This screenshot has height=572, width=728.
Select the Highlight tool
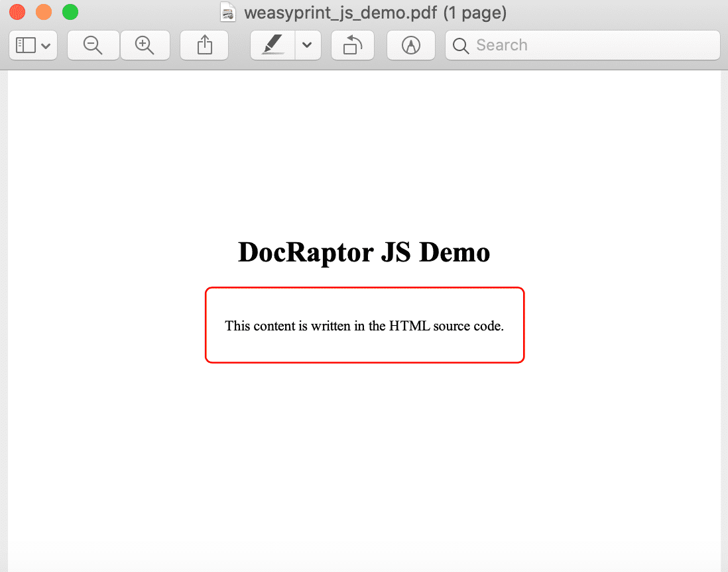tap(272, 45)
